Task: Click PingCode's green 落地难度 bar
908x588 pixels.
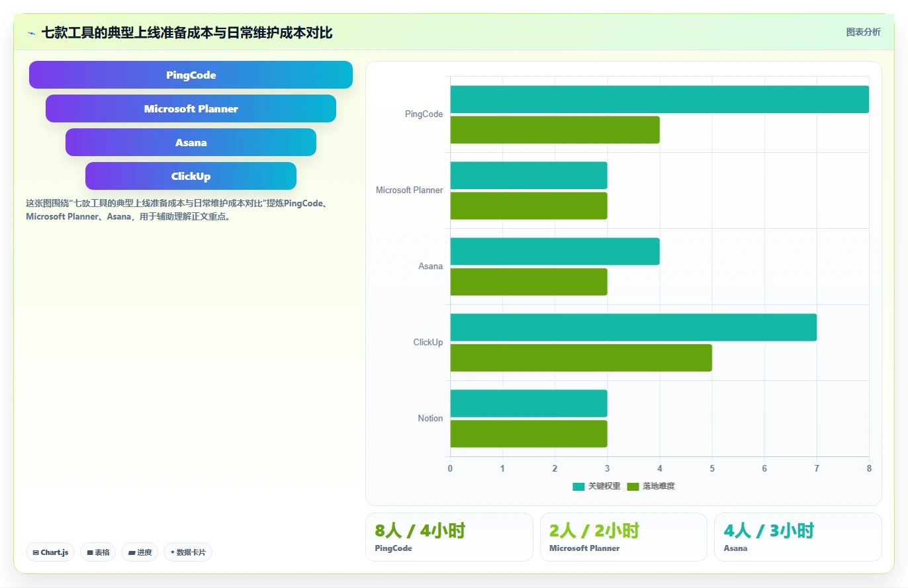Action: (x=555, y=130)
